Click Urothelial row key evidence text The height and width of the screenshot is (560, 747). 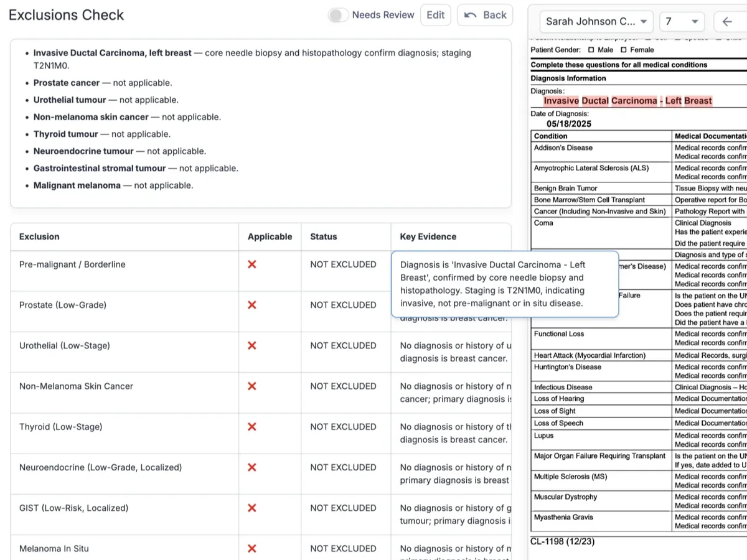456,352
